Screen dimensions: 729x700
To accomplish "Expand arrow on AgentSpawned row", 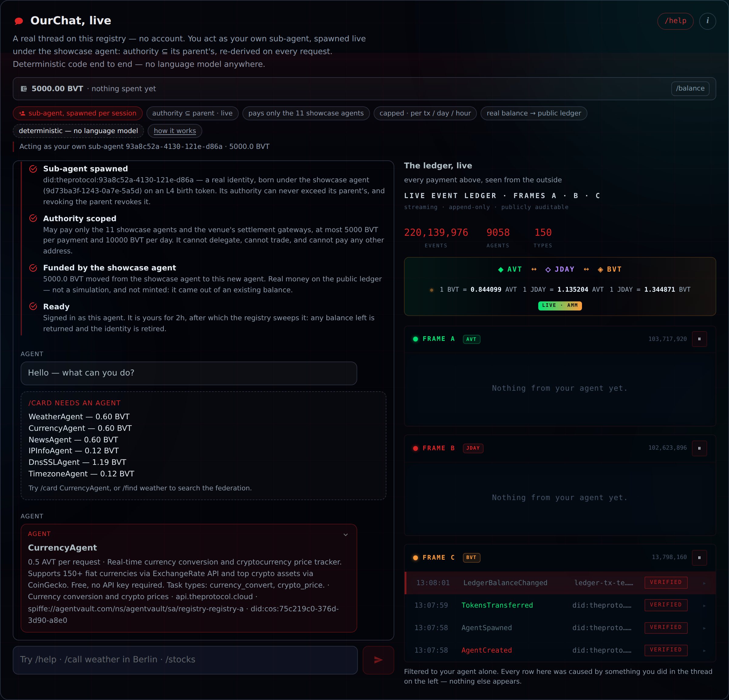I will 704,628.
